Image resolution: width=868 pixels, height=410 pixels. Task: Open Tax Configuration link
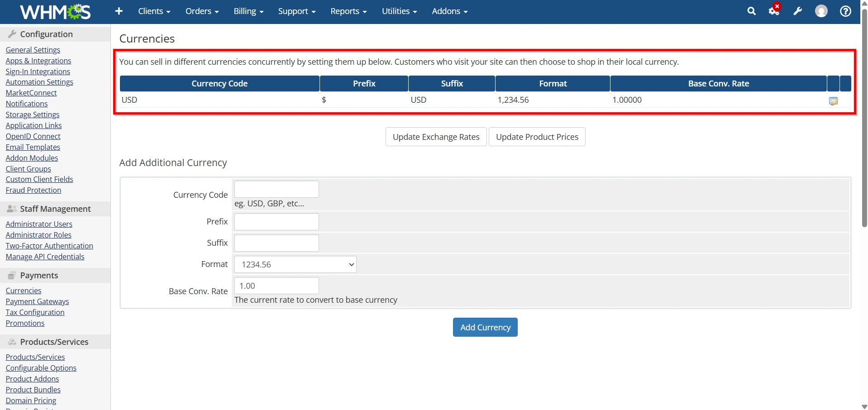pyautogui.click(x=35, y=312)
